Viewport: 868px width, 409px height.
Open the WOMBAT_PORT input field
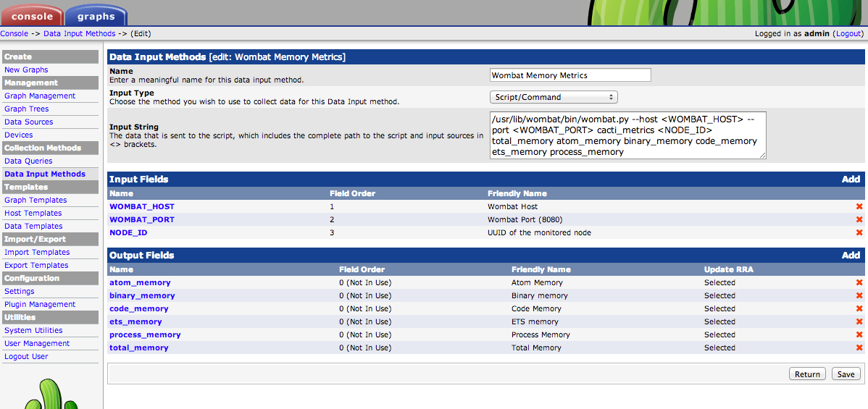(142, 220)
